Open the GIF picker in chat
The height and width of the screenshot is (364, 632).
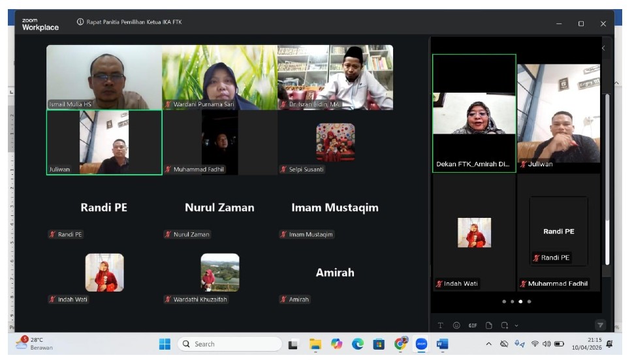473,325
